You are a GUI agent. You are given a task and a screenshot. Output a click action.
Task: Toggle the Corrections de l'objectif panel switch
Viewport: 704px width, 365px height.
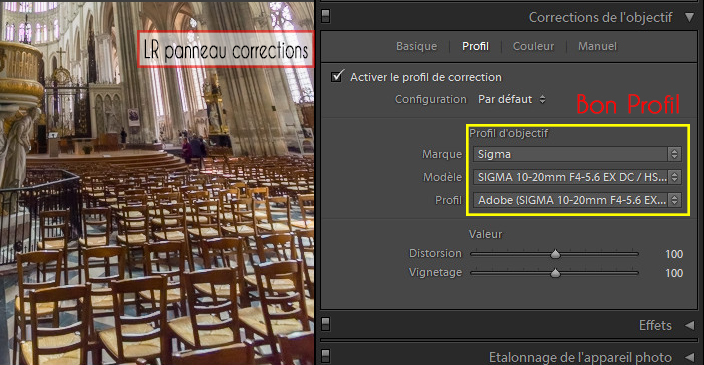point(326,17)
